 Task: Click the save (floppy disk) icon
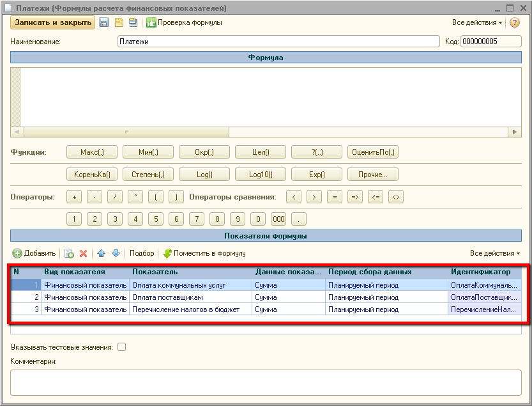pyautogui.click(x=104, y=22)
